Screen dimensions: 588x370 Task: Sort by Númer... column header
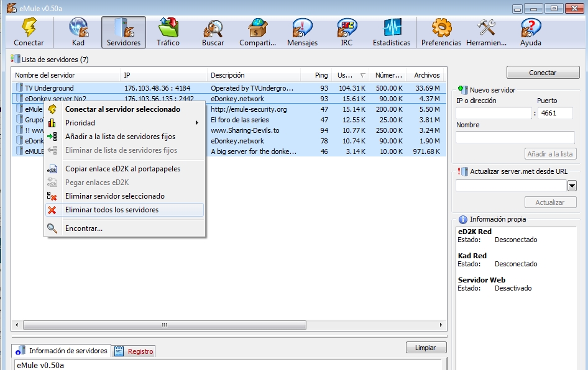point(388,75)
